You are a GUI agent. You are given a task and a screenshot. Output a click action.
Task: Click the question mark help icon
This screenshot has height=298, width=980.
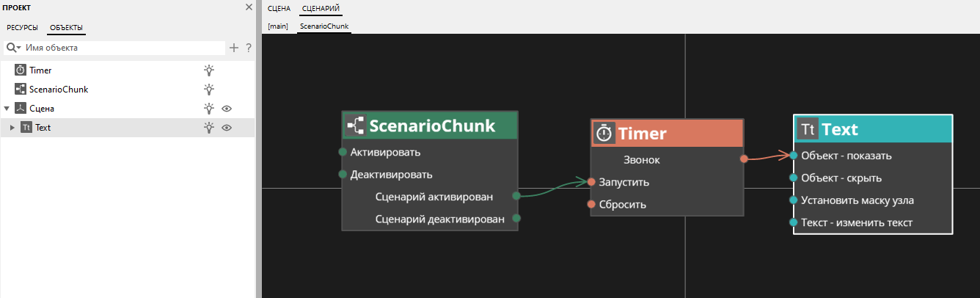tap(249, 48)
